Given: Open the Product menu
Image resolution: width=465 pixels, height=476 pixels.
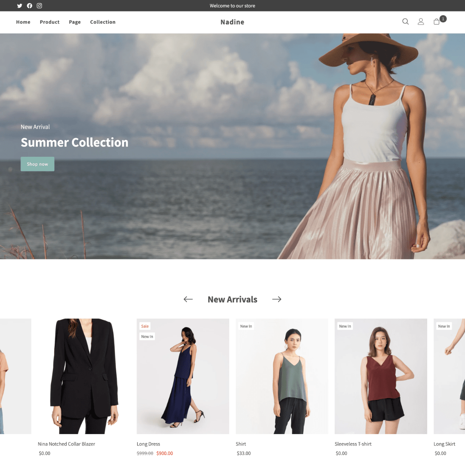Looking at the screenshot, I should click(50, 22).
